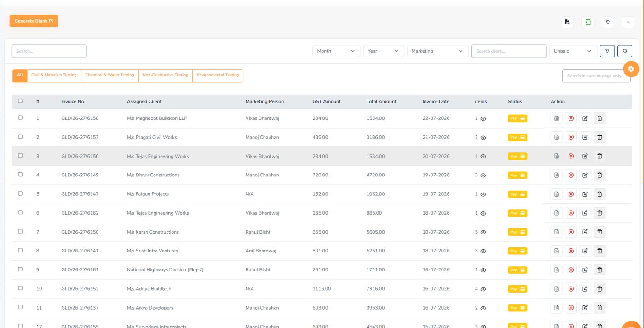The image size is (644, 328).
Task: Click the main Search input field
Action: coord(49,51)
